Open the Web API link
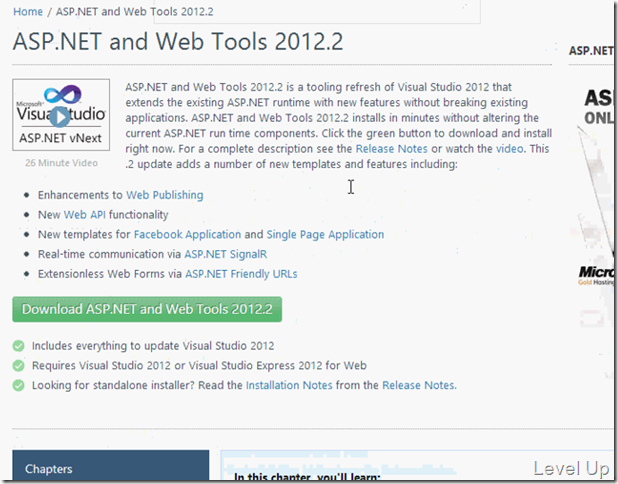The width and height of the screenshot is (618, 484). point(84,214)
